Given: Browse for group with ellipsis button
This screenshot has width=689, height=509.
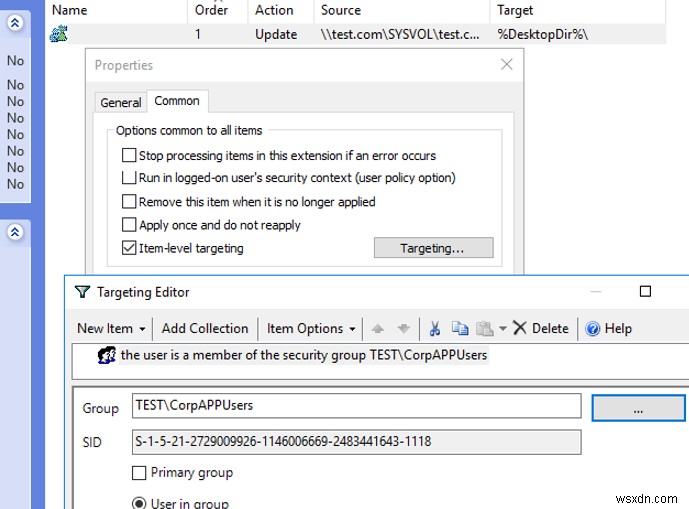Looking at the screenshot, I should tap(638, 408).
